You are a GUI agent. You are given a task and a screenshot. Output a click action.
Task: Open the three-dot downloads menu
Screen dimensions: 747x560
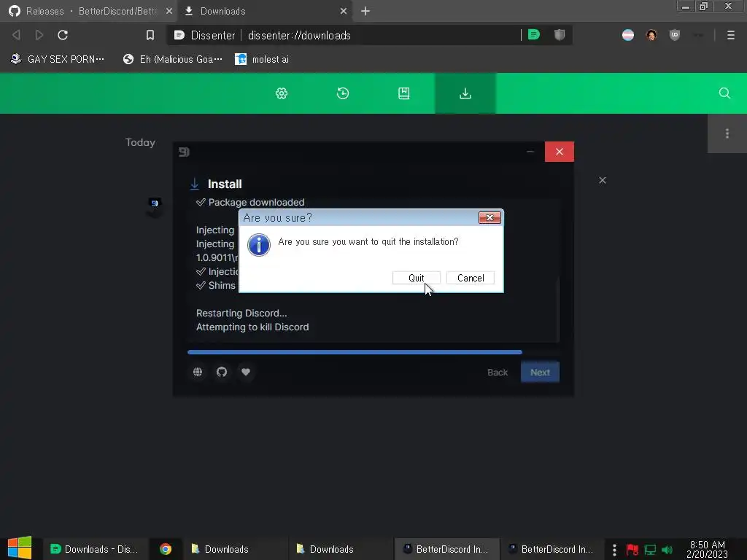click(x=727, y=133)
